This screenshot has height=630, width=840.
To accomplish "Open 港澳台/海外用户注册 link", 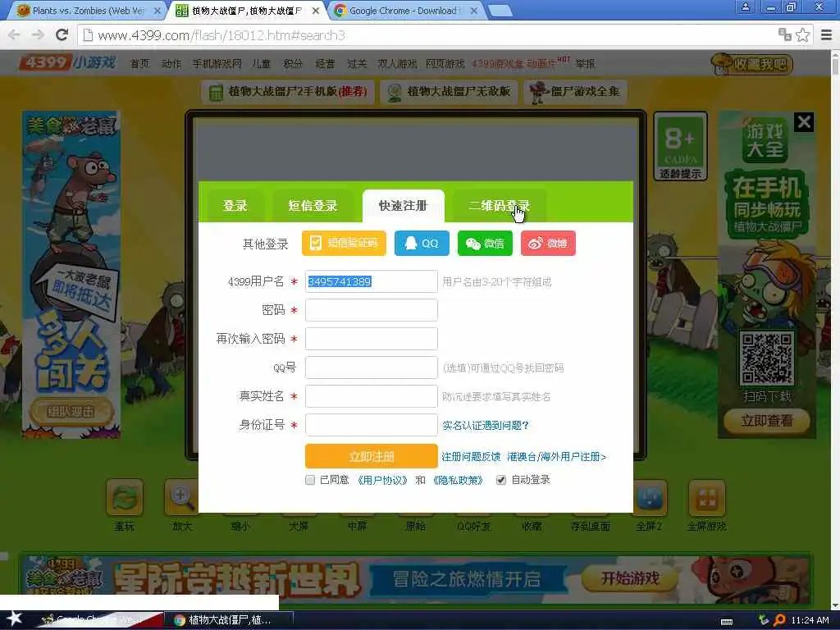I will point(557,456).
